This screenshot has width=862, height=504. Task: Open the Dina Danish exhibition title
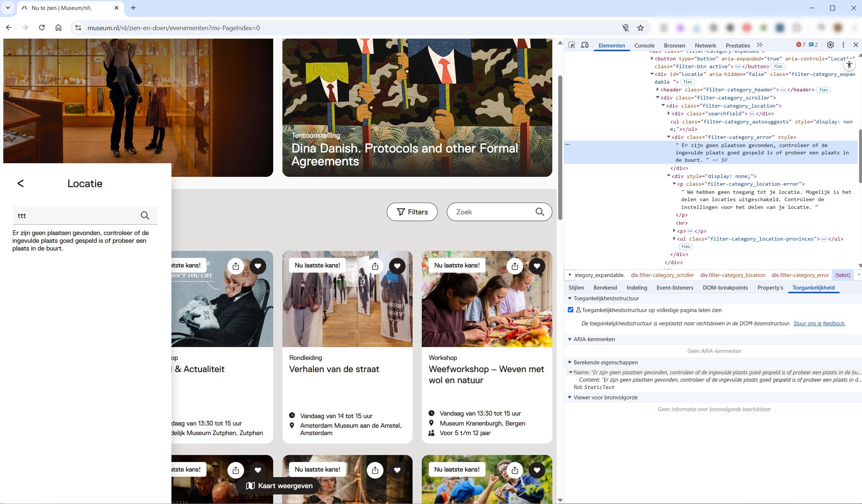point(405,155)
